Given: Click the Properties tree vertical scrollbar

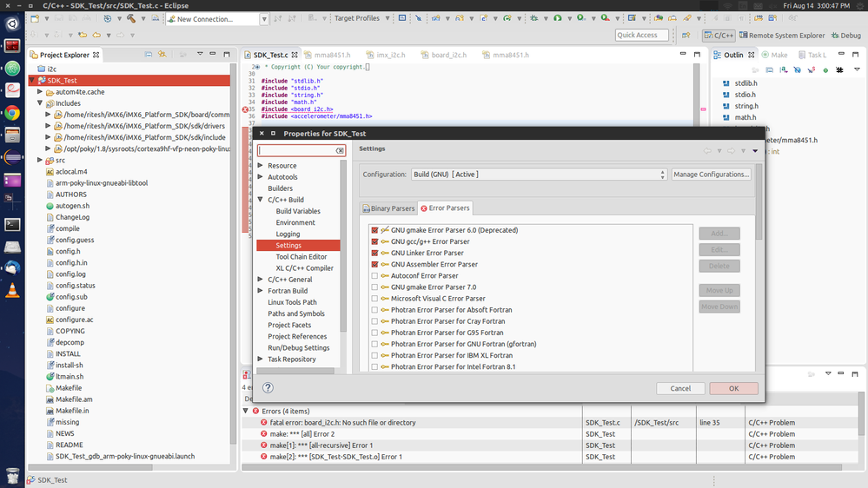Looking at the screenshot, I should click(x=343, y=247).
